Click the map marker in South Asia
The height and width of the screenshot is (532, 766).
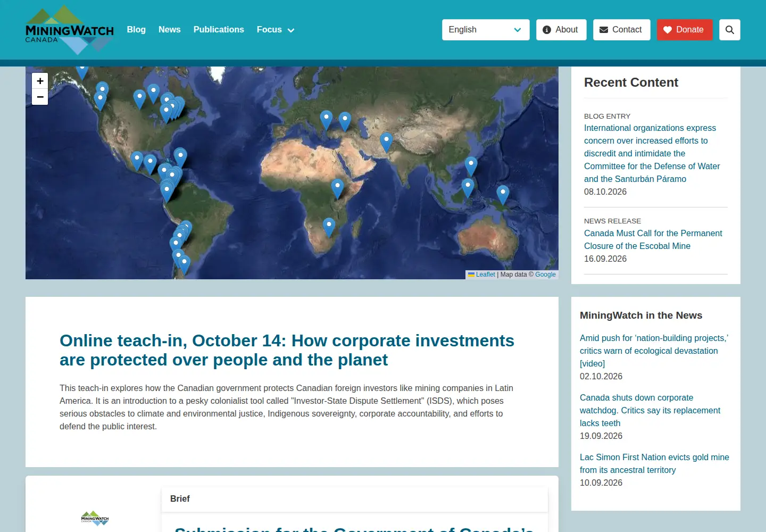pos(386,142)
